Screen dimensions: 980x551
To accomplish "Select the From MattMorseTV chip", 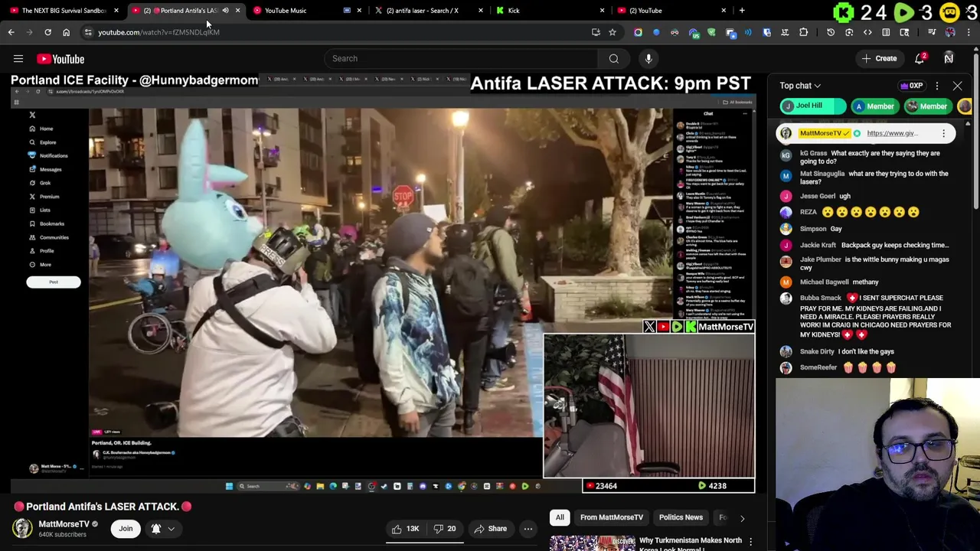I will [612, 517].
